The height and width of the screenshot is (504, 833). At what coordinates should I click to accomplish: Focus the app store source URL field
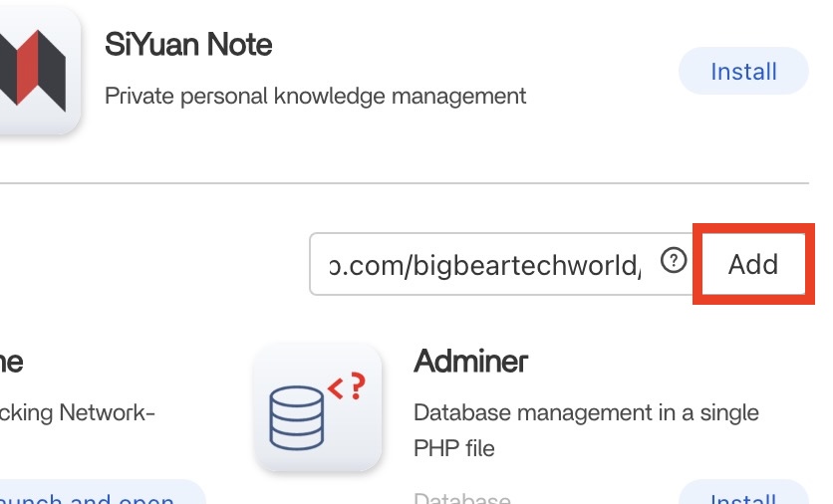(x=501, y=263)
